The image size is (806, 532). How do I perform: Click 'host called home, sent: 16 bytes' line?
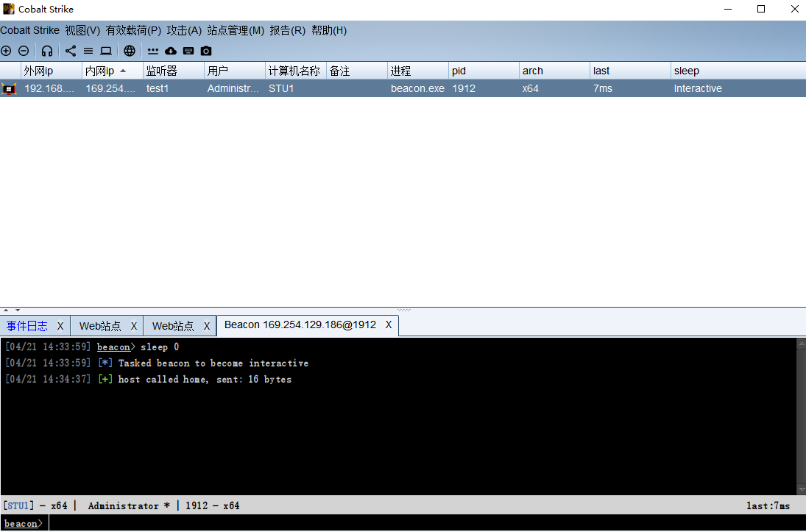[x=205, y=380]
